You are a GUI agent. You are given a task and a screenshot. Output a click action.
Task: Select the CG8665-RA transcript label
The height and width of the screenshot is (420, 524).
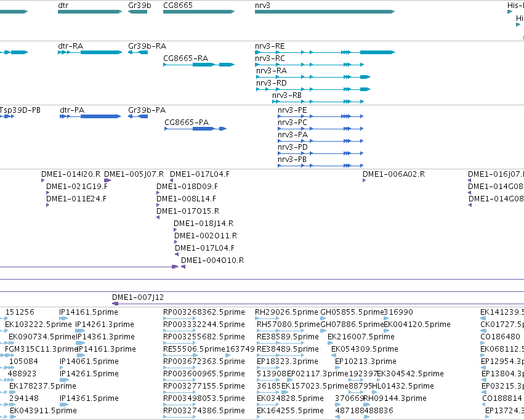click(186, 59)
